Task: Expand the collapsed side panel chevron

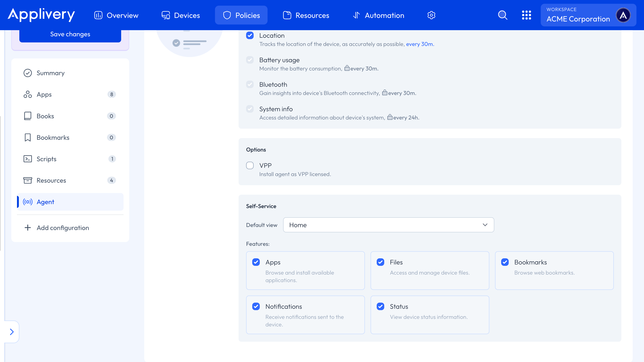Action: pyautogui.click(x=12, y=332)
